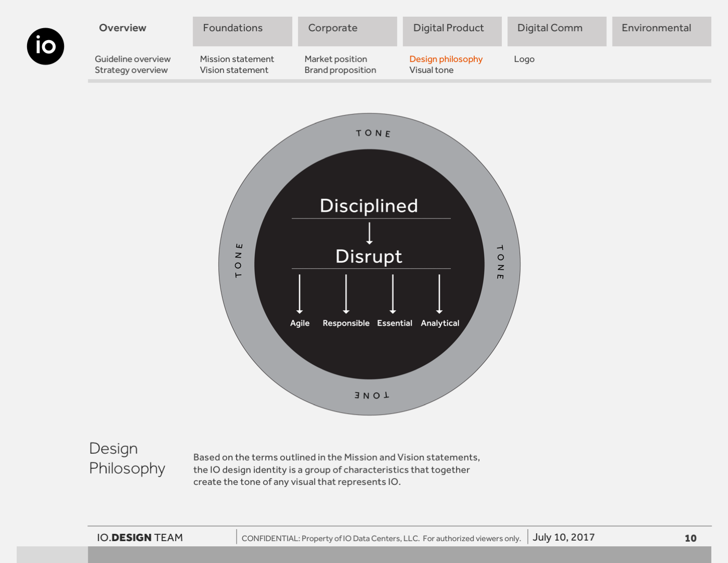
Task: Click the Analytical label
Action: point(440,323)
